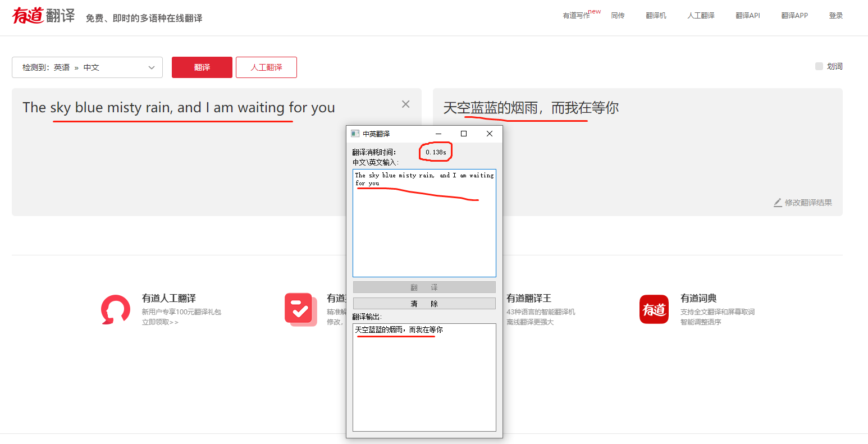Open 翻译机 in top navigation
The image size is (868, 444).
point(656,16)
